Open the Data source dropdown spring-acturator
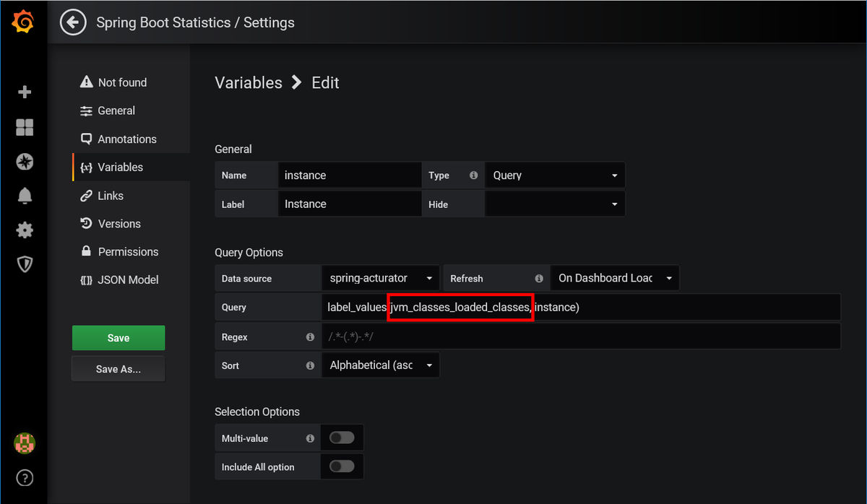867x504 pixels. (381, 278)
